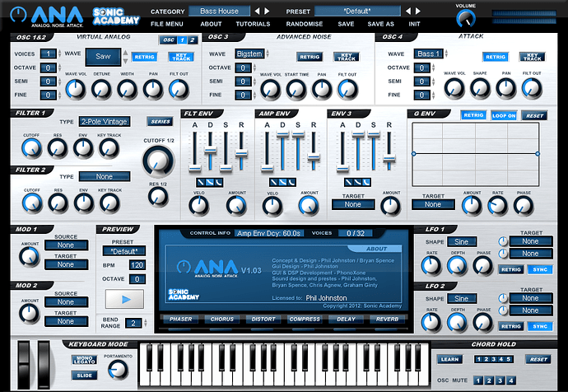The height and width of the screenshot is (392, 568).
Task: Play the preset preview
Action: point(124,299)
